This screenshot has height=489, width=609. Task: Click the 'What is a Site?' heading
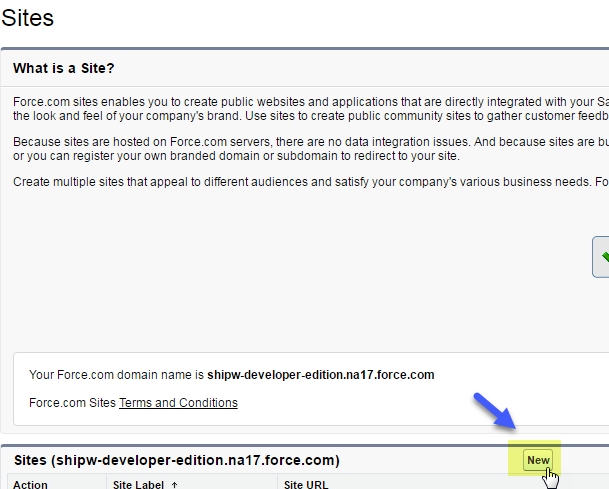[x=64, y=68]
